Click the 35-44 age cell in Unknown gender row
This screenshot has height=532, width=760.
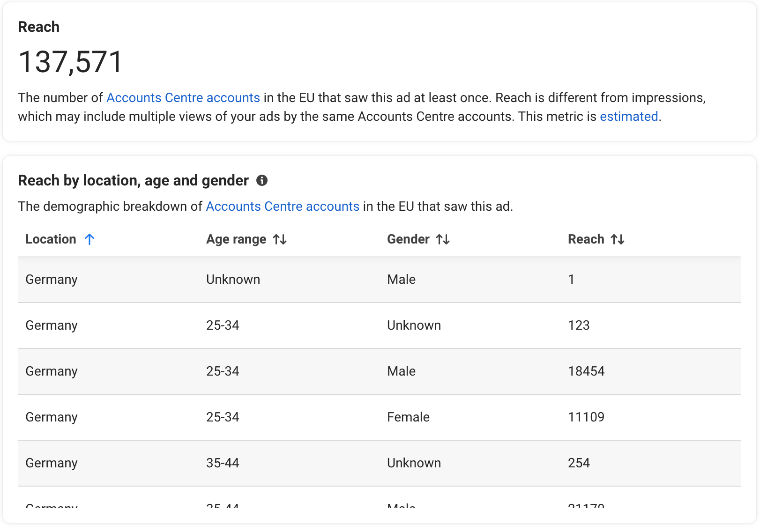point(223,463)
